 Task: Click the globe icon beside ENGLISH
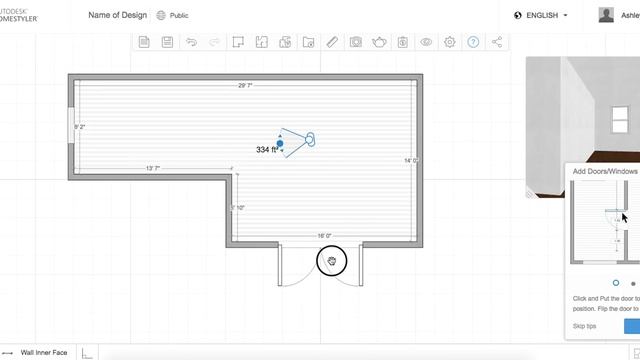pyautogui.click(x=518, y=16)
